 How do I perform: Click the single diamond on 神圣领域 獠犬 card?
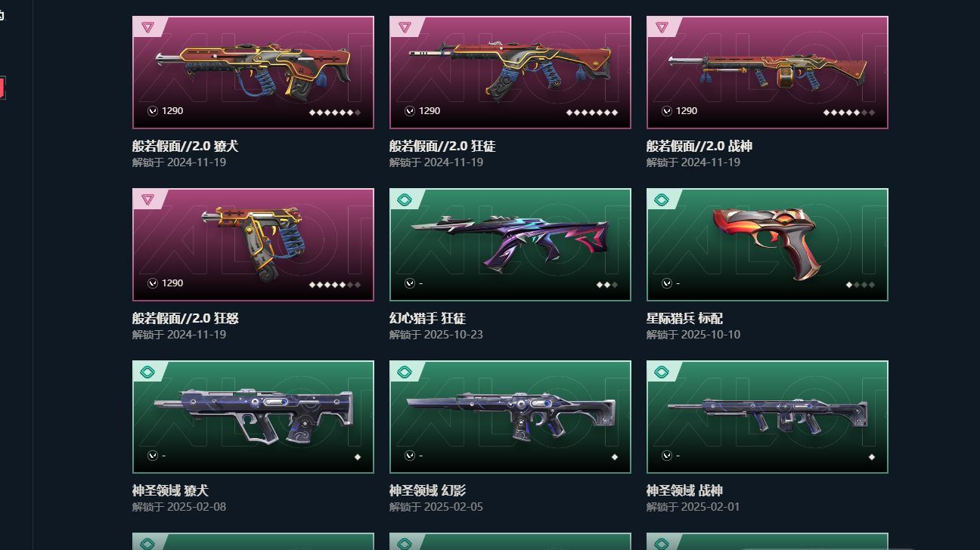click(358, 457)
